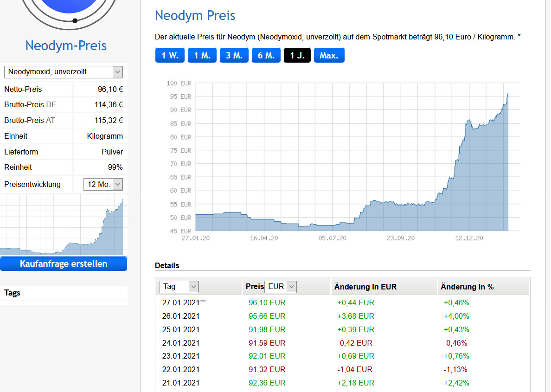The height and width of the screenshot is (392, 551).
Task: Click the Neodym Preis main heading
Action: pyautogui.click(x=195, y=15)
